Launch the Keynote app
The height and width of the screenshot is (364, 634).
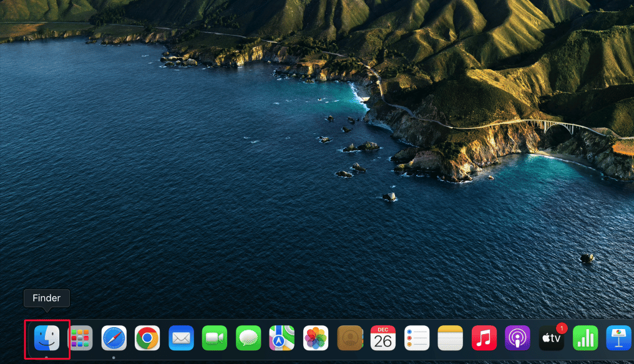[x=619, y=338]
